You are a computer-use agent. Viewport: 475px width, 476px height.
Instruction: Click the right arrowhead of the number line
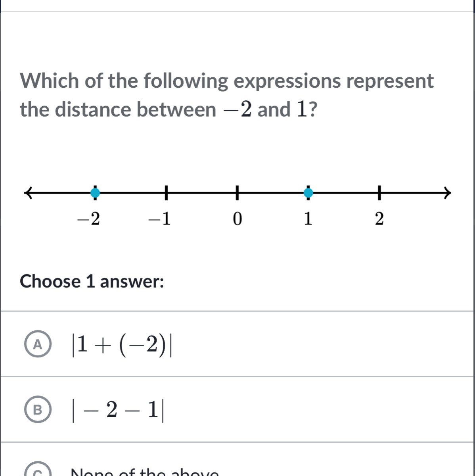[447, 193]
